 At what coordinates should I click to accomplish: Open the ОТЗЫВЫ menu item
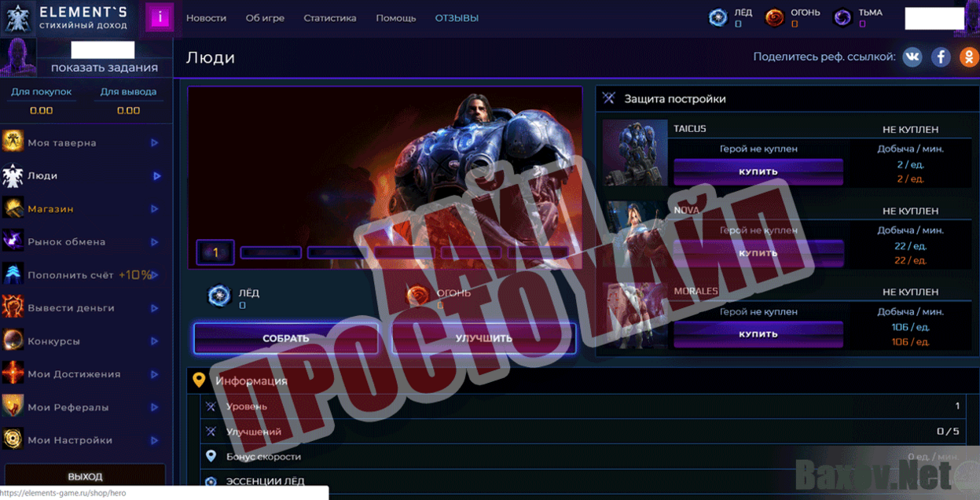click(x=457, y=18)
